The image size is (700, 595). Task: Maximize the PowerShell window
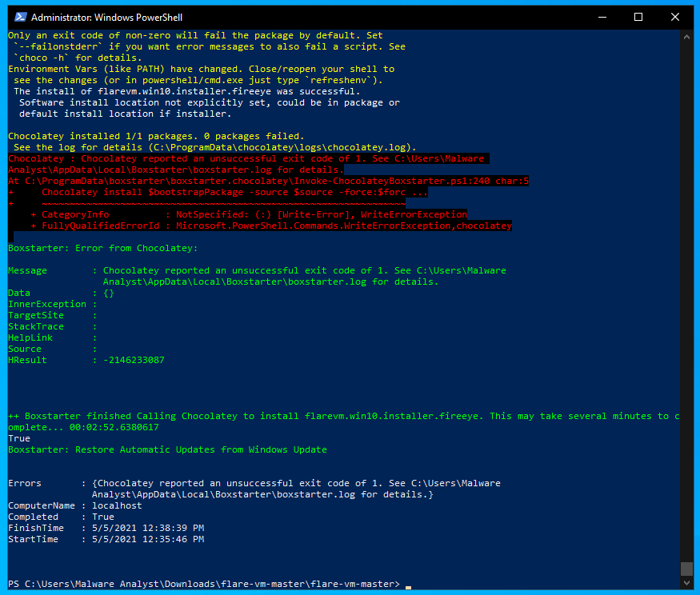638,16
